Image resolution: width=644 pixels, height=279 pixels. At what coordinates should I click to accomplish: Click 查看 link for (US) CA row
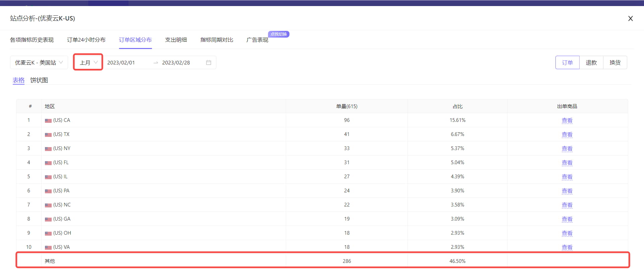pos(567,120)
